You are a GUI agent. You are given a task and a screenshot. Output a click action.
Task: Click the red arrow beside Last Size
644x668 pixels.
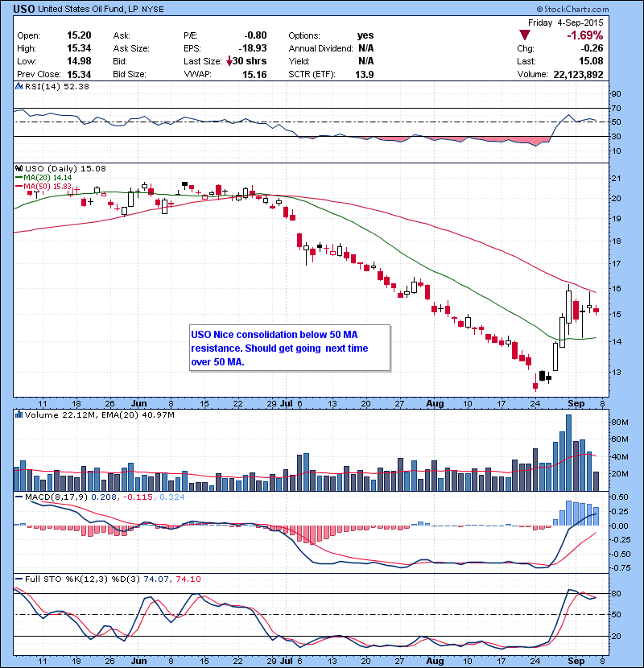[x=229, y=61]
